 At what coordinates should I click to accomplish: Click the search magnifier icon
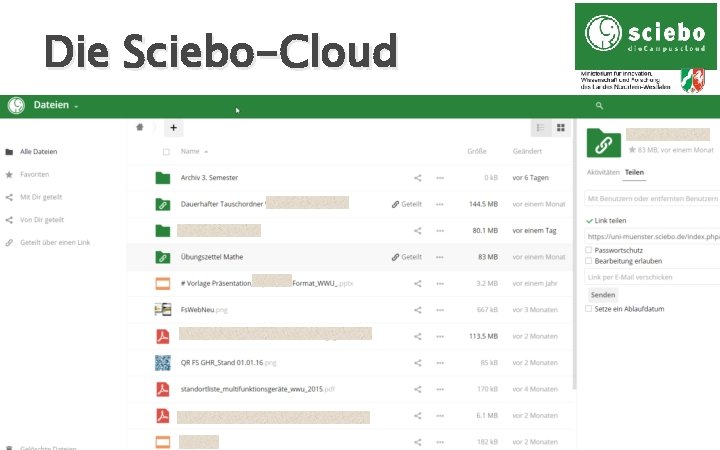click(x=599, y=106)
